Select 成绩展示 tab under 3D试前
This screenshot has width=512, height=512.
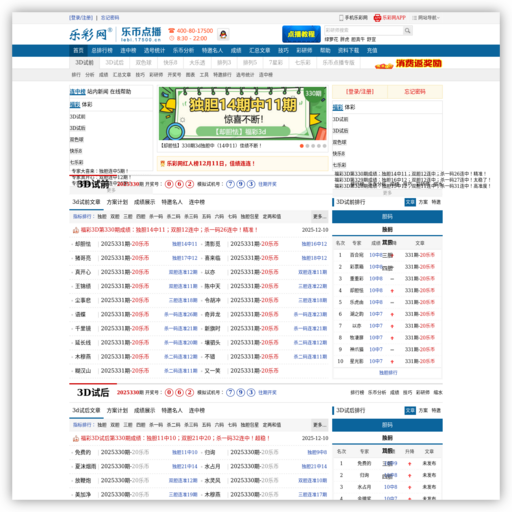(145, 202)
